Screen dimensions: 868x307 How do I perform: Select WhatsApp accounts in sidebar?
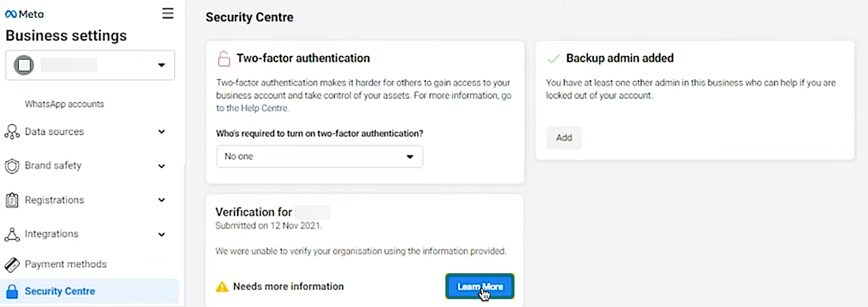[64, 104]
